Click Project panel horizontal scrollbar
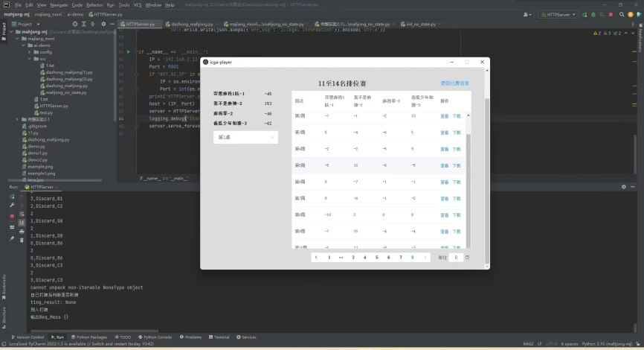Image resolution: width=644 pixels, height=350 pixels. 55,180
